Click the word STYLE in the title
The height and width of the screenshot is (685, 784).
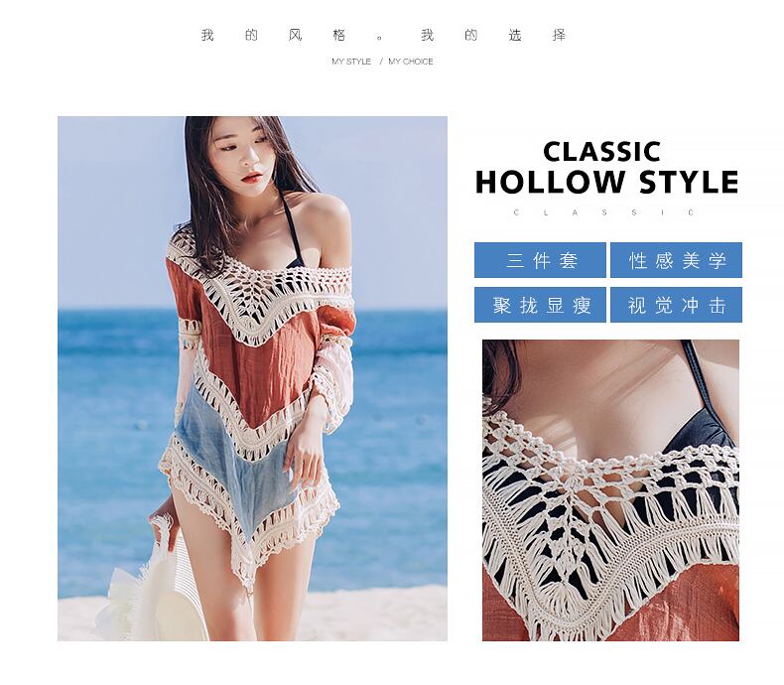(x=689, y=182)
